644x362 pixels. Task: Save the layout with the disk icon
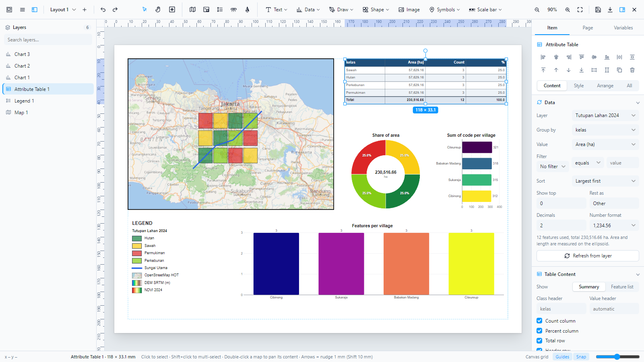click(598, 10)
